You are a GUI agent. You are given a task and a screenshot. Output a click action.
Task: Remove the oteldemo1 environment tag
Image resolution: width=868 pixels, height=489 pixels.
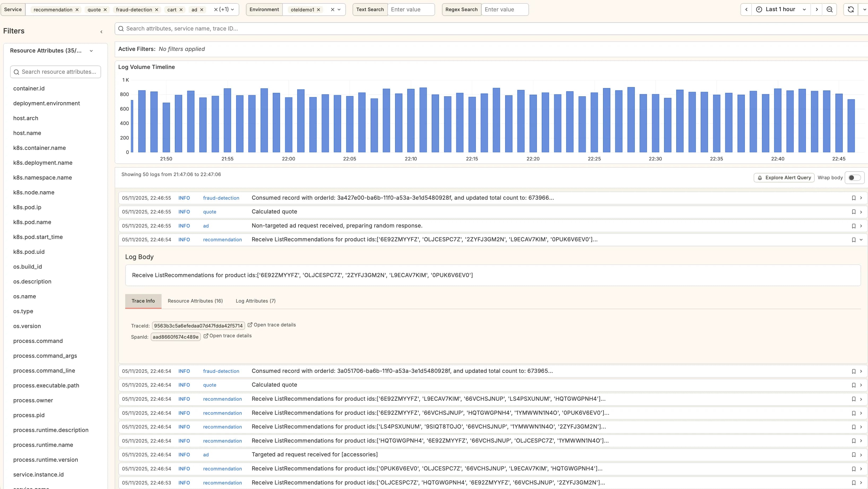click(318, 10)
